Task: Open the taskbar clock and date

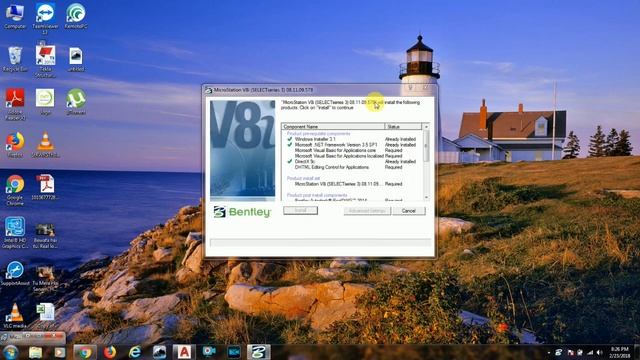Action: (x=620, y=352)
